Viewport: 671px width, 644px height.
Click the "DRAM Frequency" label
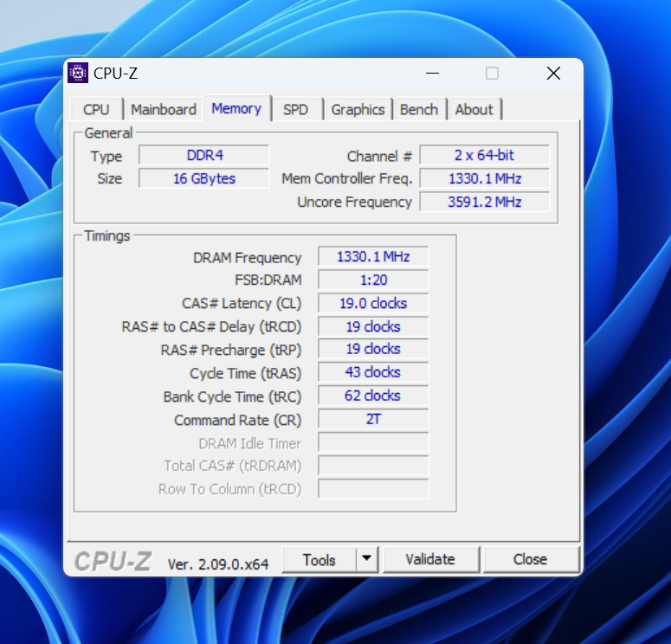[x=248, y=258]
